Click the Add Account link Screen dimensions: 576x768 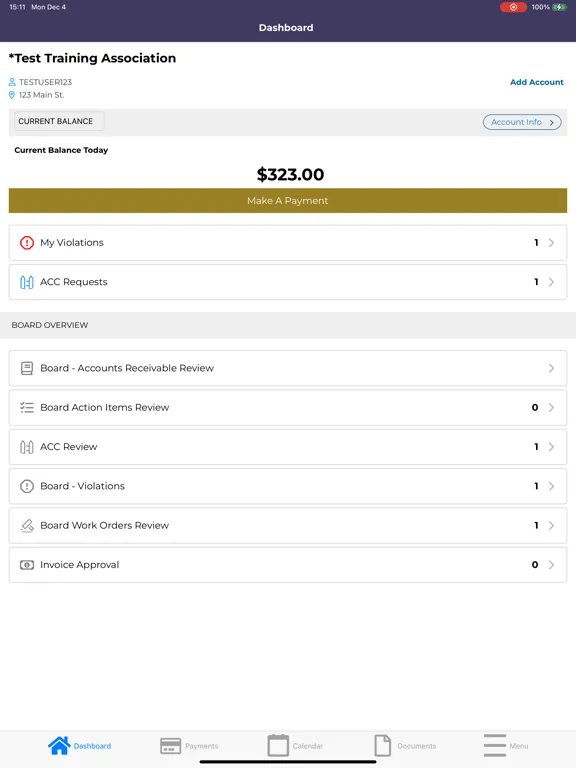[537, 82]
